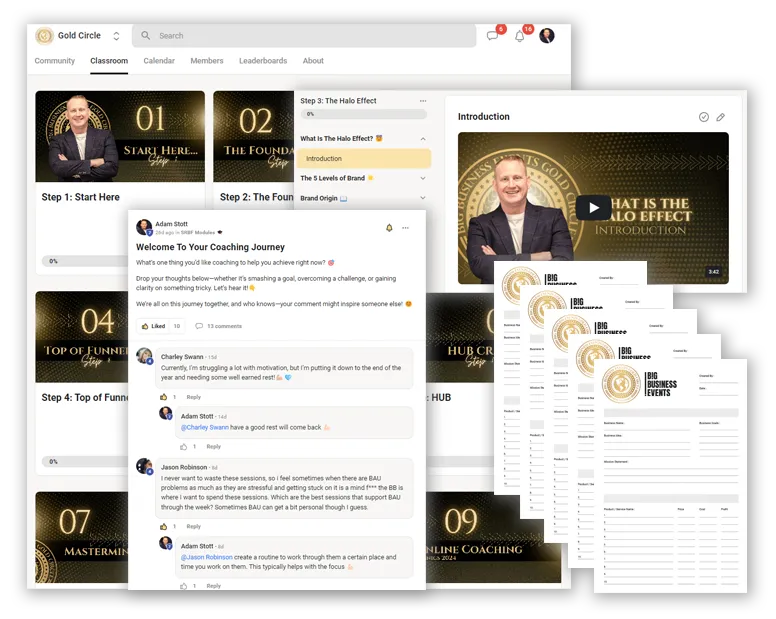Open the 07 Mastermind course thumbnail
The image size is (776, 619).
click(82, 537)
